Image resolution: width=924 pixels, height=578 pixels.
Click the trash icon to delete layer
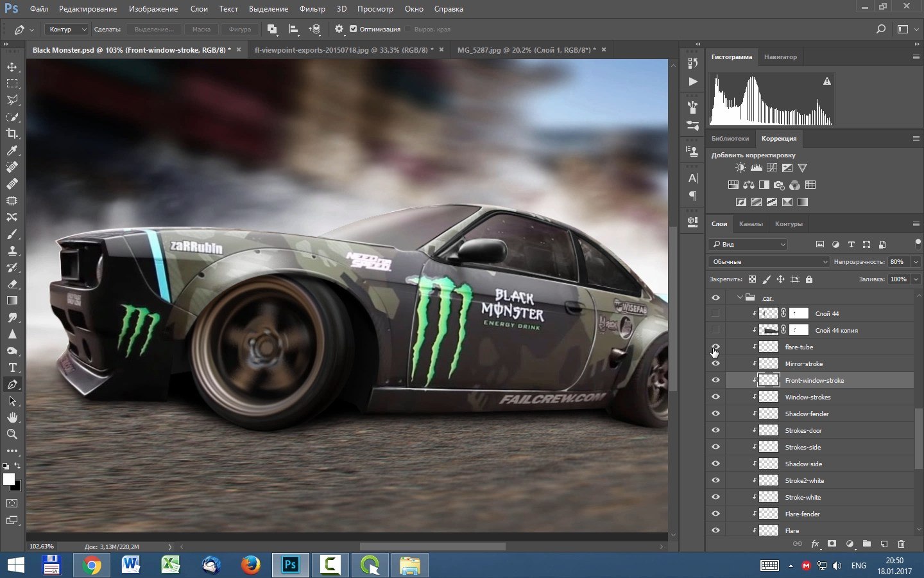pyautogui.click(x=901, y=544)
